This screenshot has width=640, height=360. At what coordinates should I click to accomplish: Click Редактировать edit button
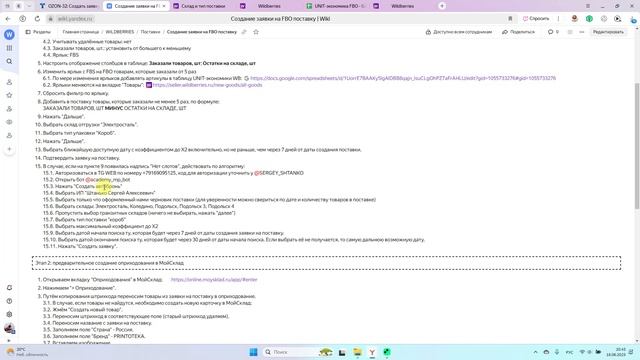coord(608,32)
